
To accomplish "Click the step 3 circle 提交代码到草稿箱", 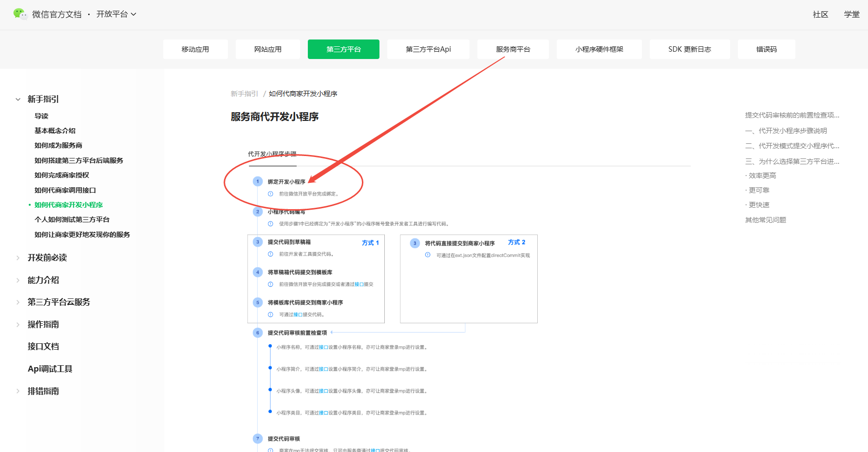I will coord(258,242).
